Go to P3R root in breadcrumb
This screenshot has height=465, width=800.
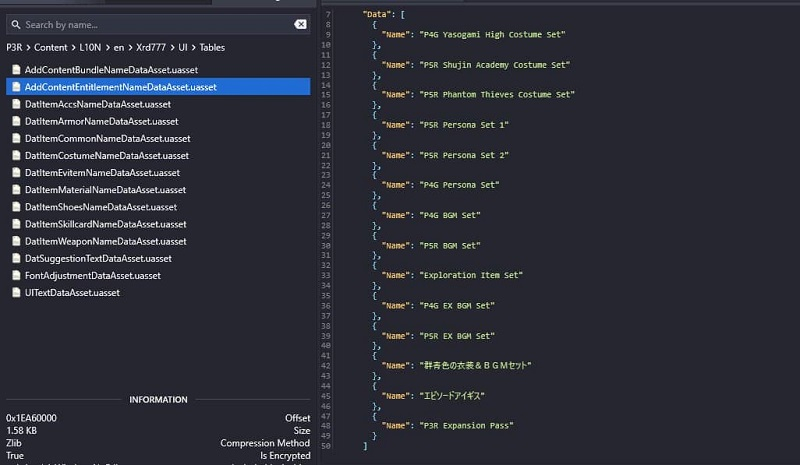[17, 47]
